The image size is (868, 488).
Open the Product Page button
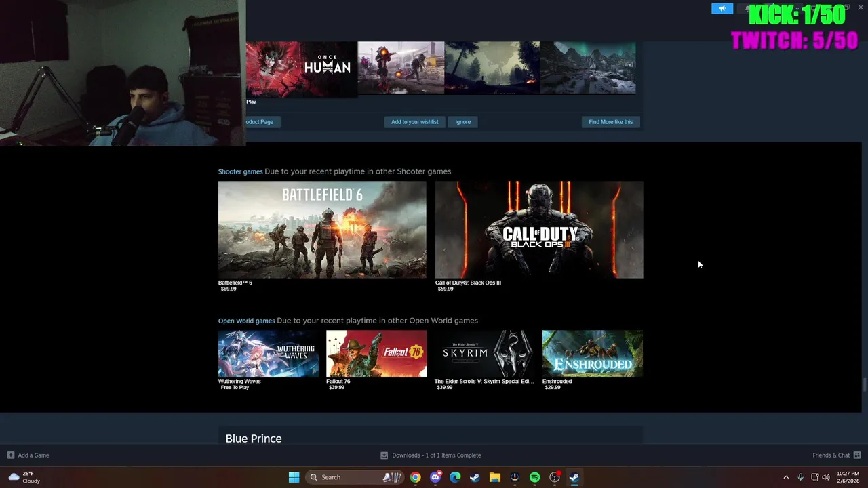coord(263,122)
